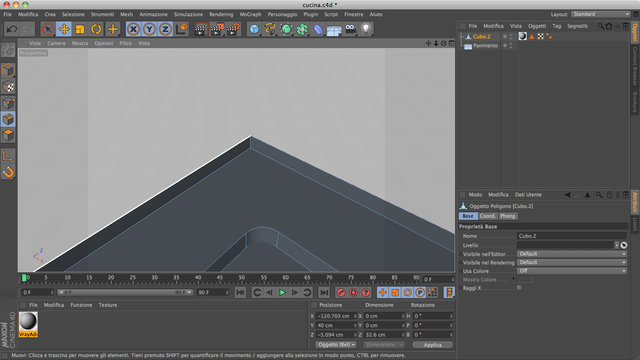Select the Rotate tool
The image size is (640, 360).
pyautogui.click(x=96, y=29)
